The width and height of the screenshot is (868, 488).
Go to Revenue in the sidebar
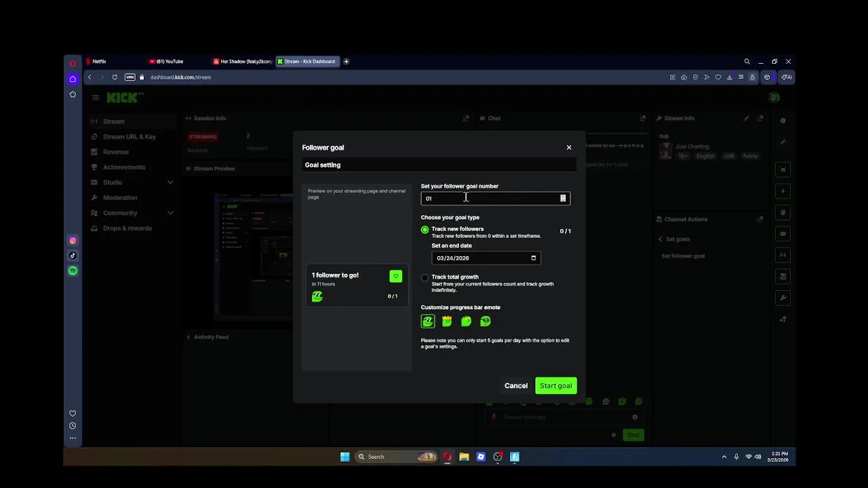[x=133, y=152]
